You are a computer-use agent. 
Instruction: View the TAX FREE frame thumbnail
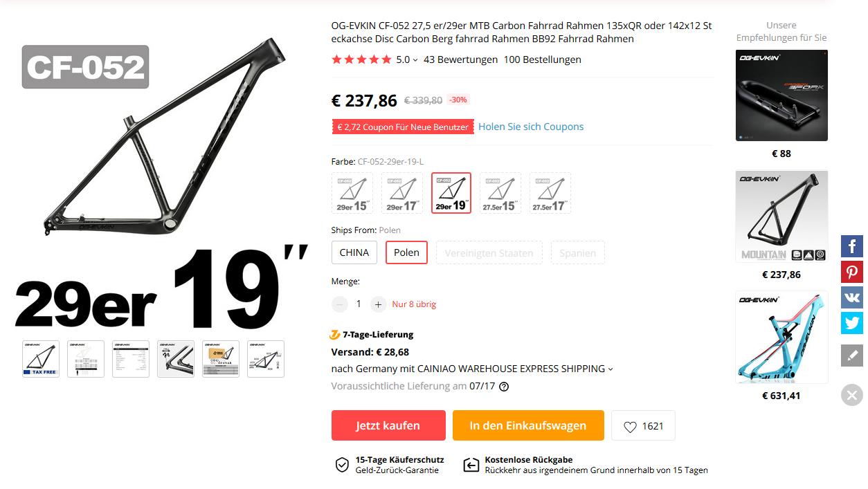[41, 359]
